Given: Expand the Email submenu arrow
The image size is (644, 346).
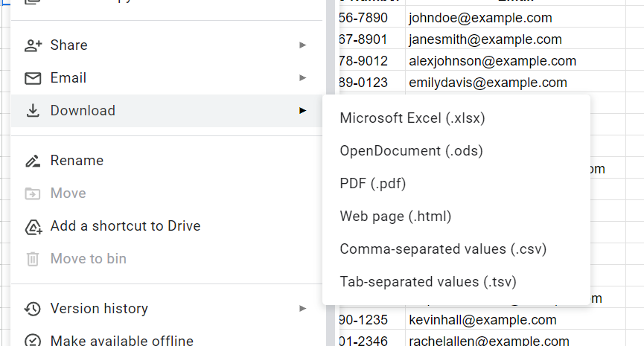Looking at the screenshot, I should pyautogui.click(x=302, y=78).
